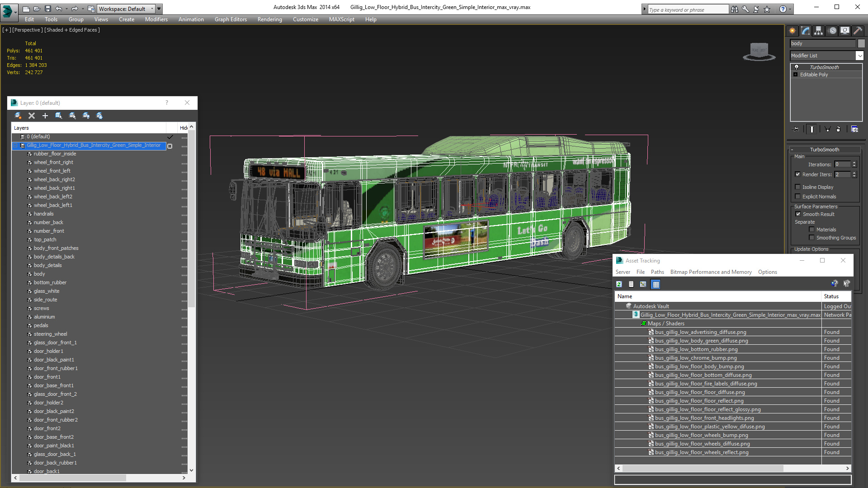Click the object color swatch beside body
The image size is (868, 488).
click(x=861, y=43)
